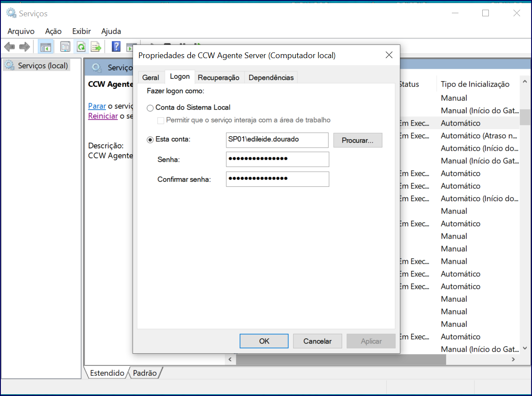The height and width of the screenshot is (396, 532).
Task: Open the Exibir menu
Action: point(81,31)
